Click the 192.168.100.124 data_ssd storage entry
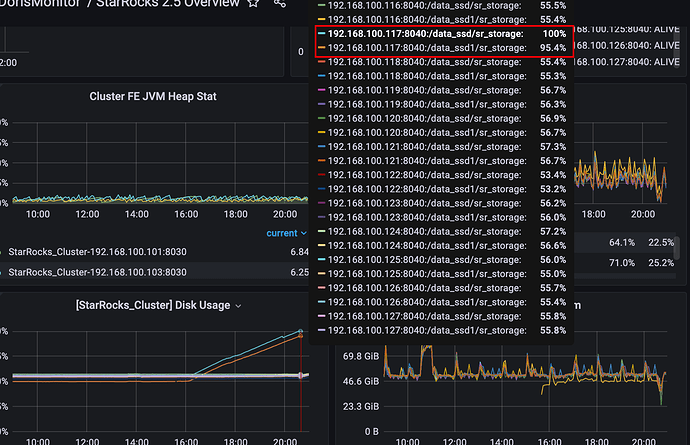This screenshot has height=445, width=690. pos(442,232)
